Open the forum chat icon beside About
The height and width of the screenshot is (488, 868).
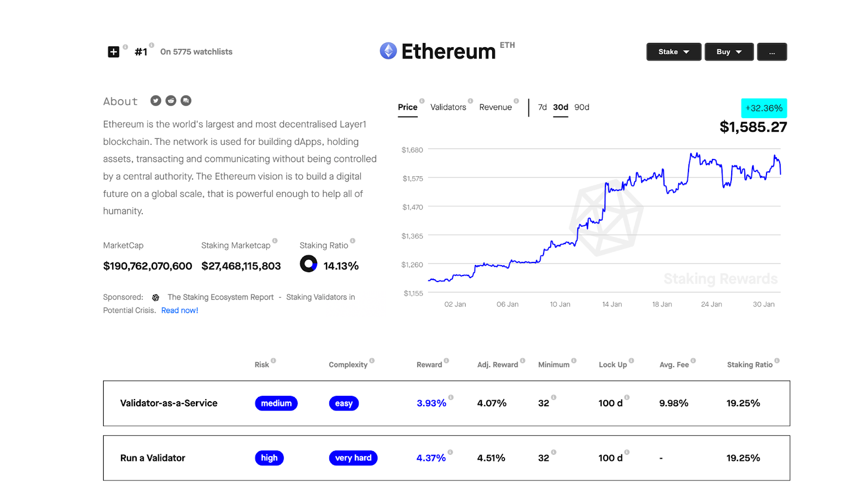186,101
